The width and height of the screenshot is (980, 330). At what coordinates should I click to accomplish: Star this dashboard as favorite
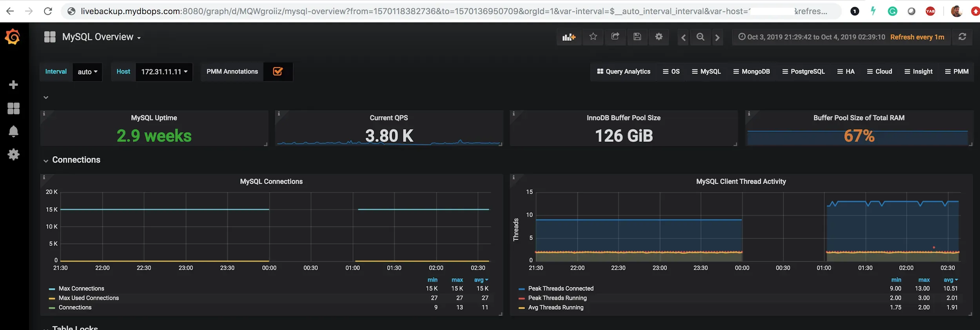pyautogui.click(x=593, y=37)
